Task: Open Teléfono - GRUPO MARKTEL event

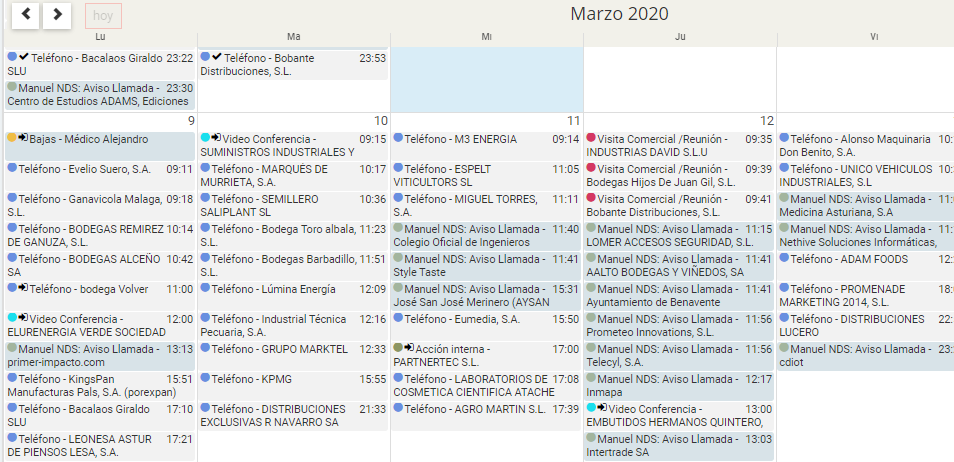Action: 293,356
